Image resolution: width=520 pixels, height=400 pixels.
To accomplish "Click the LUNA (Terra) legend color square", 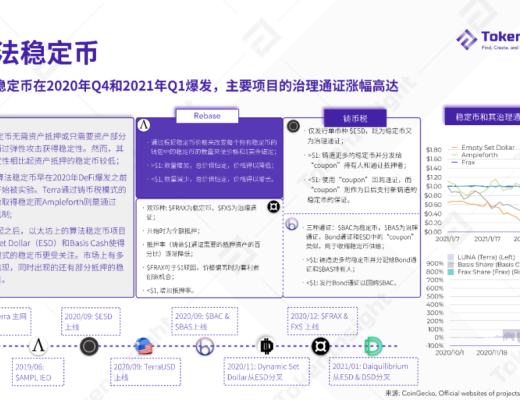I will tap(451, 257).
